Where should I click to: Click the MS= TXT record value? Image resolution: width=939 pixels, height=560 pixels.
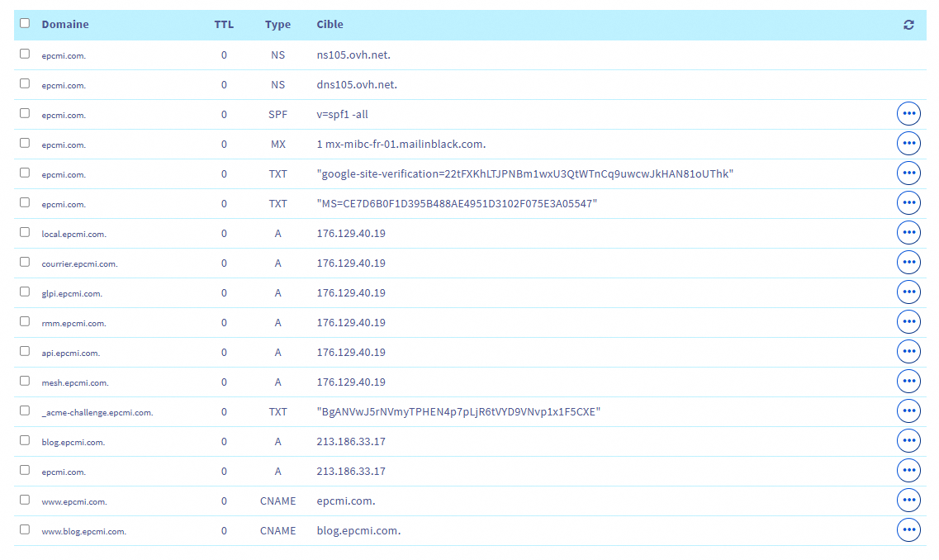(x=457, y=204)
